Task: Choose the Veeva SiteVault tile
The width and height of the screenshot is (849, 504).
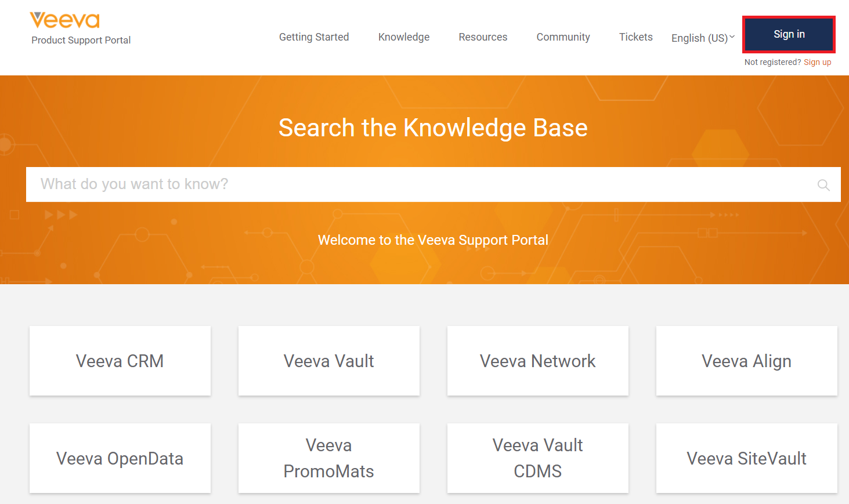Action: pyautogui.click(x=747, y=458)
